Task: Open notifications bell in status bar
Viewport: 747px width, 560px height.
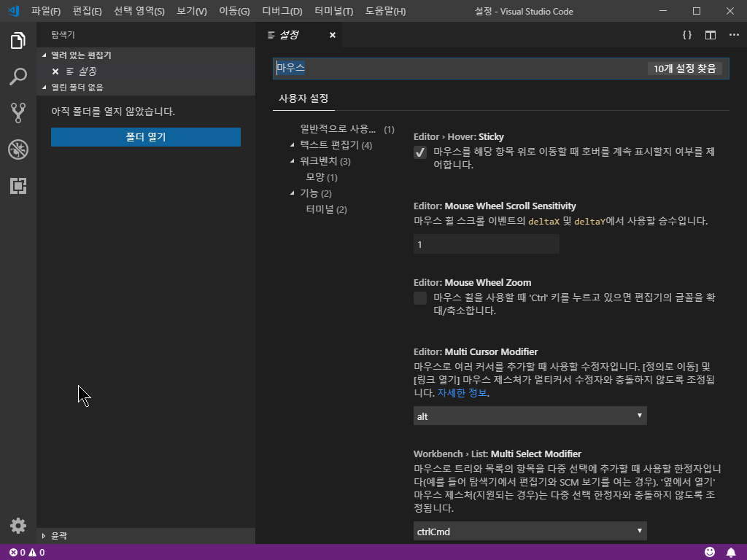Action: (x=731, y=552)
